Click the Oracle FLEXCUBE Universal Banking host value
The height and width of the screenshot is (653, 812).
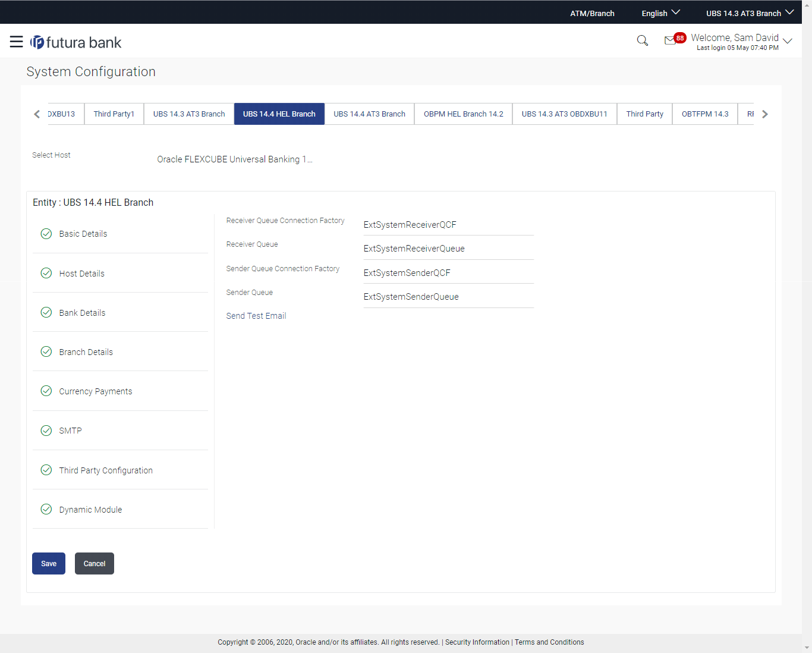coord(235,159)
